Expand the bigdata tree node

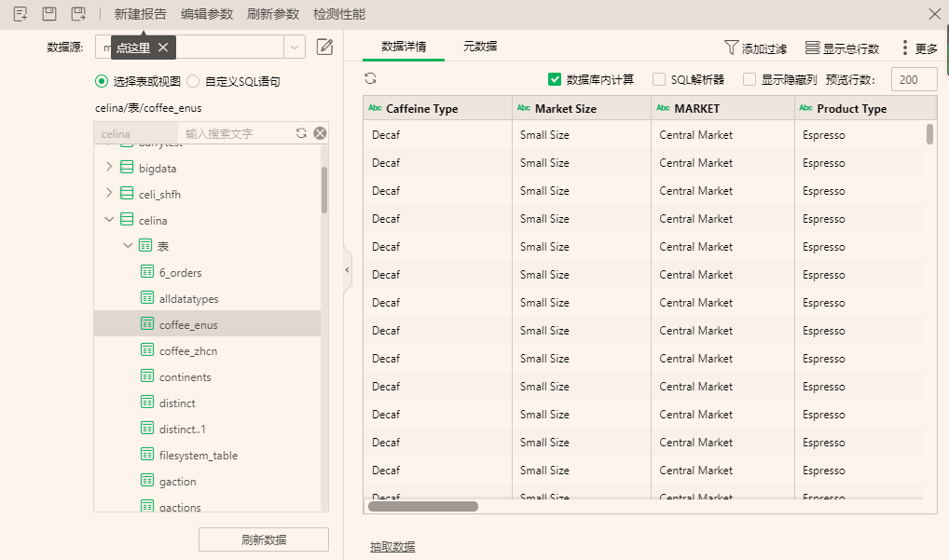pos(109,168)
